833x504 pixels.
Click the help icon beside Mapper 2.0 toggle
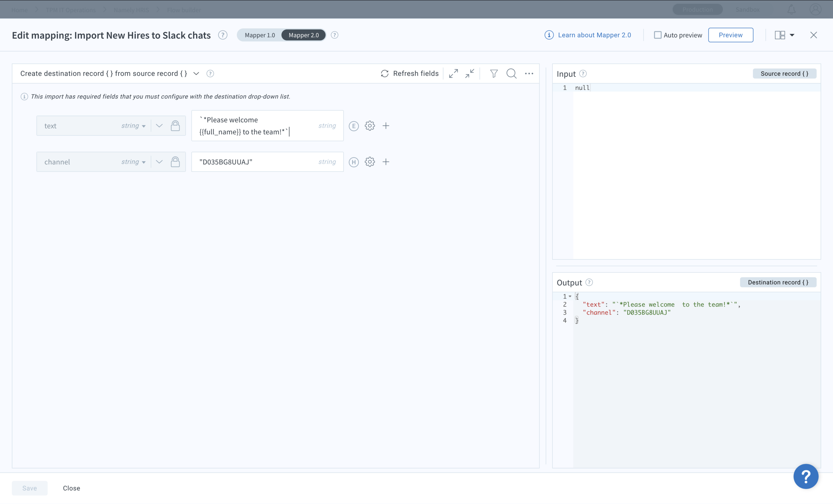(x=335, y=35)
